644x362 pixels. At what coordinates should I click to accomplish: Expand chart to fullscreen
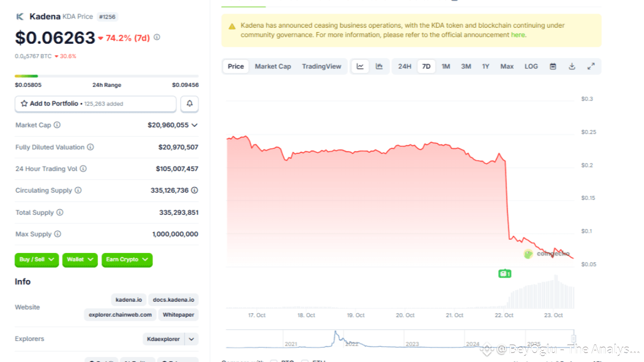click(591, 66)
